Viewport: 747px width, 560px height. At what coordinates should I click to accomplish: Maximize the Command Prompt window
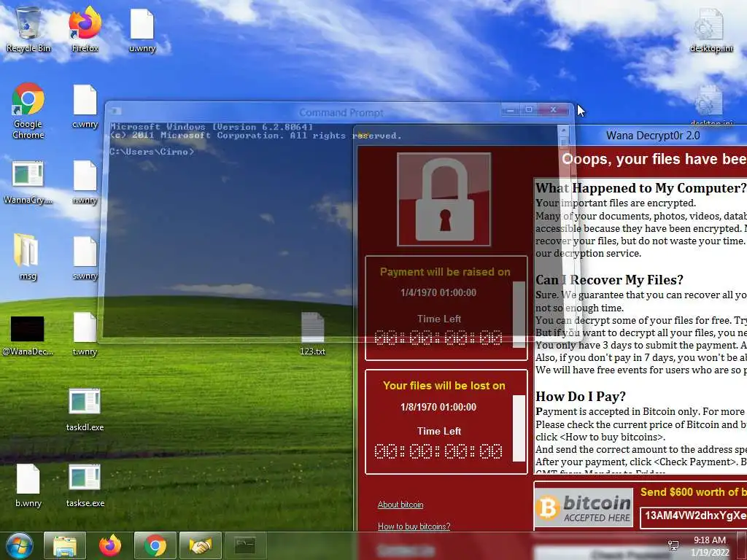528,109
